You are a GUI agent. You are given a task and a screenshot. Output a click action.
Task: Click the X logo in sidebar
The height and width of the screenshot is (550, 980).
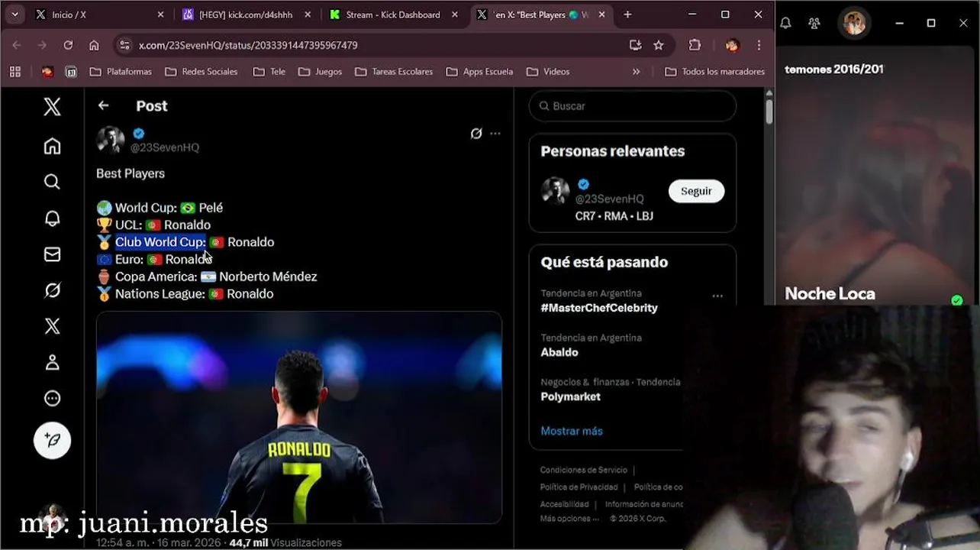tap(52, 106)
